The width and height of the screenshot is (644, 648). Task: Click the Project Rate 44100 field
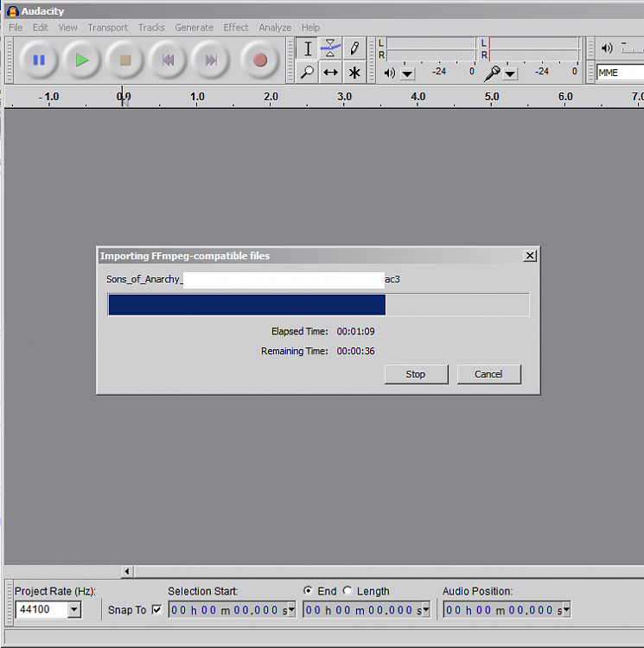[x=41, y=610]
